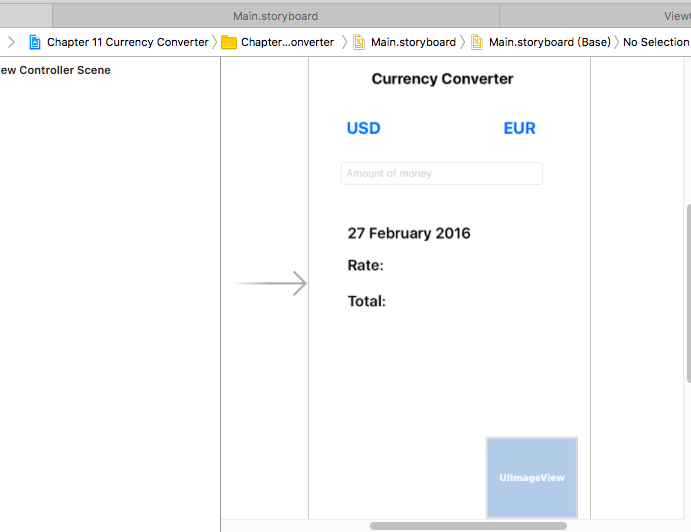Click the vertical canvas scrollbar

pos(687,292)
